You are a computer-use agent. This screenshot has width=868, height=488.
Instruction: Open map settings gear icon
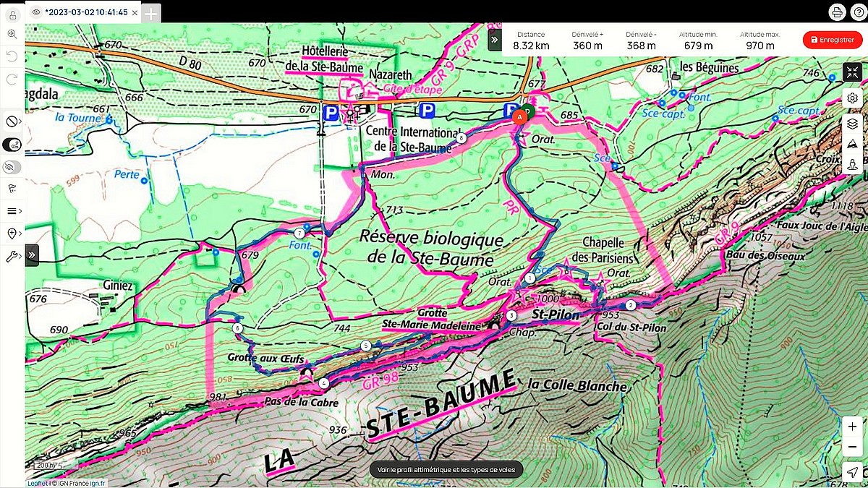point(853,98)
